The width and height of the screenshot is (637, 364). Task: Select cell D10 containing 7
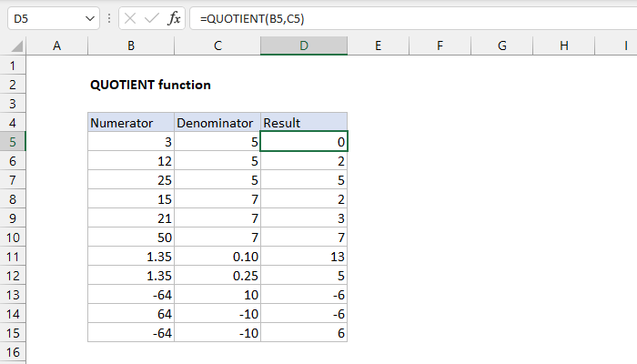(304, 238)
